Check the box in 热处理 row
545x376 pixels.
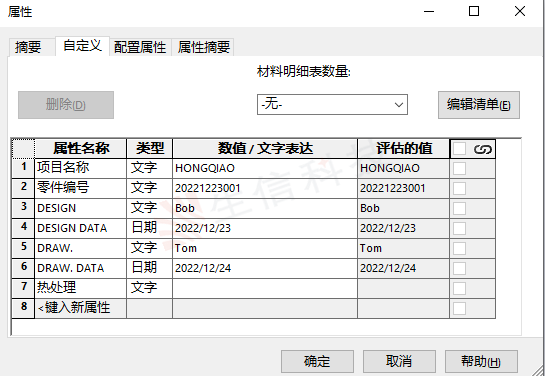[x=459, y=288]
